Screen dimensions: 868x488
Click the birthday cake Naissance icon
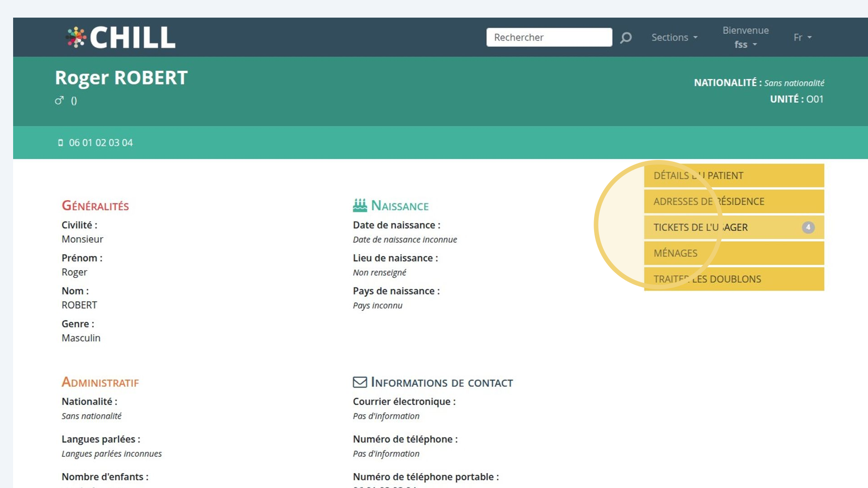360,206
